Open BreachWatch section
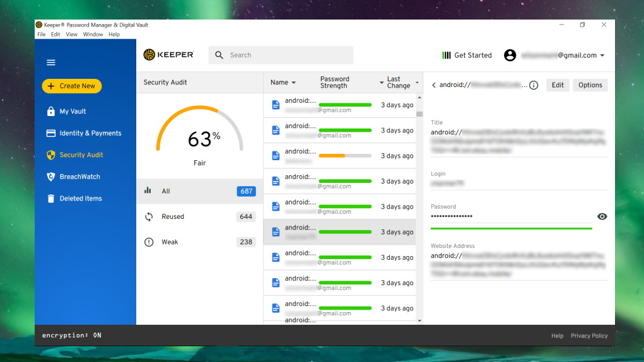 click(x=79, y=177)
